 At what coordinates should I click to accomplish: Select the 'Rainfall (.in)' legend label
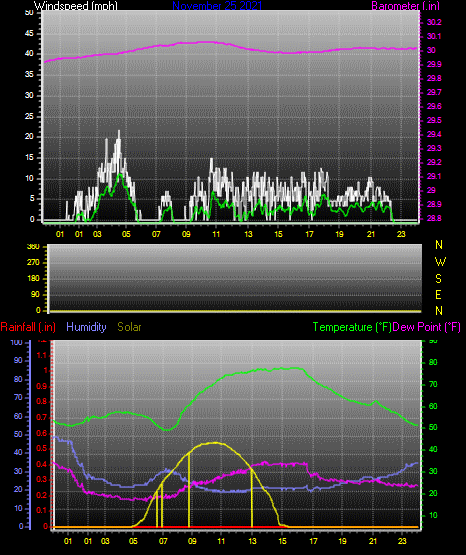tap(28, 327)
